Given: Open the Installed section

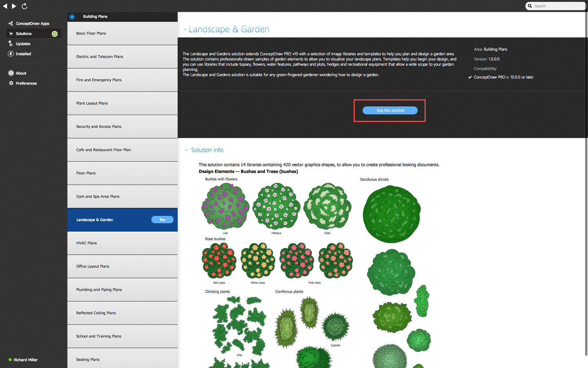Looking at the screenshot, I should tap(24, 54).
